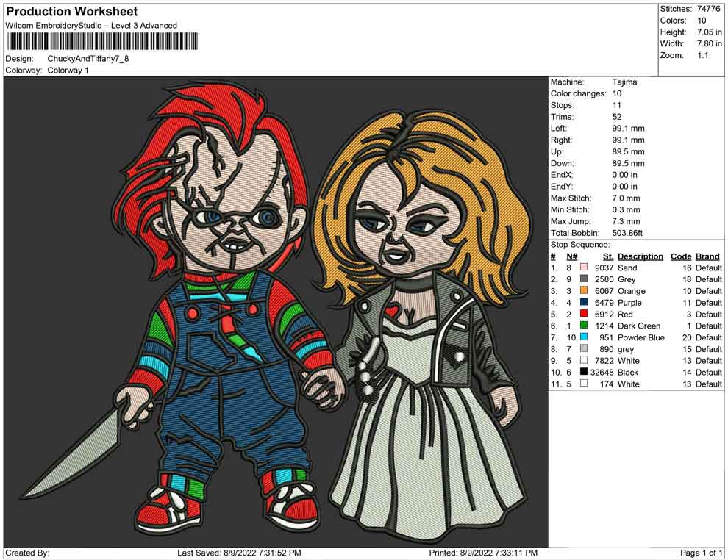728x560 pixels.
Task: Click the Brand column header
Action: (707, 256)
